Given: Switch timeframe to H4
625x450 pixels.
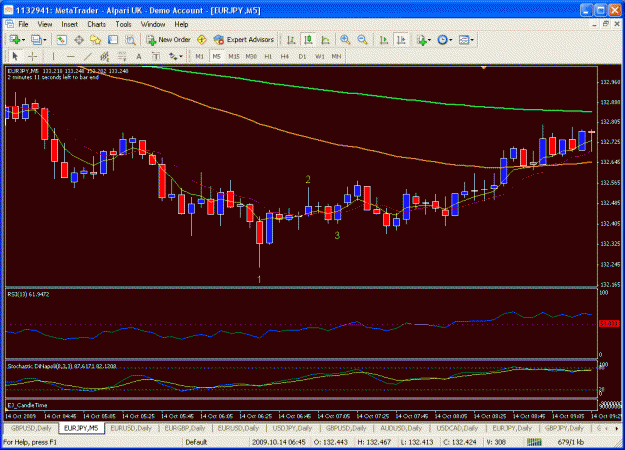Looking at the screenshot, I should click(285, 56).
